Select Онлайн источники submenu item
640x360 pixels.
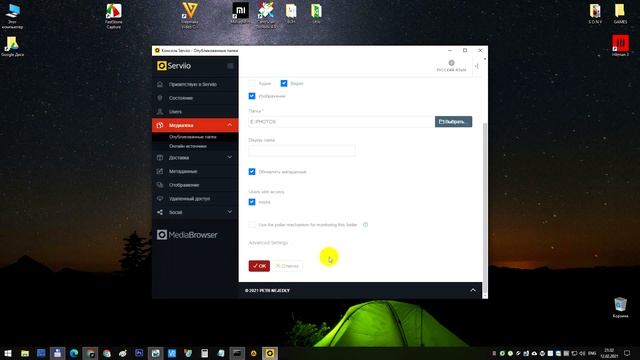click(188, 146)
